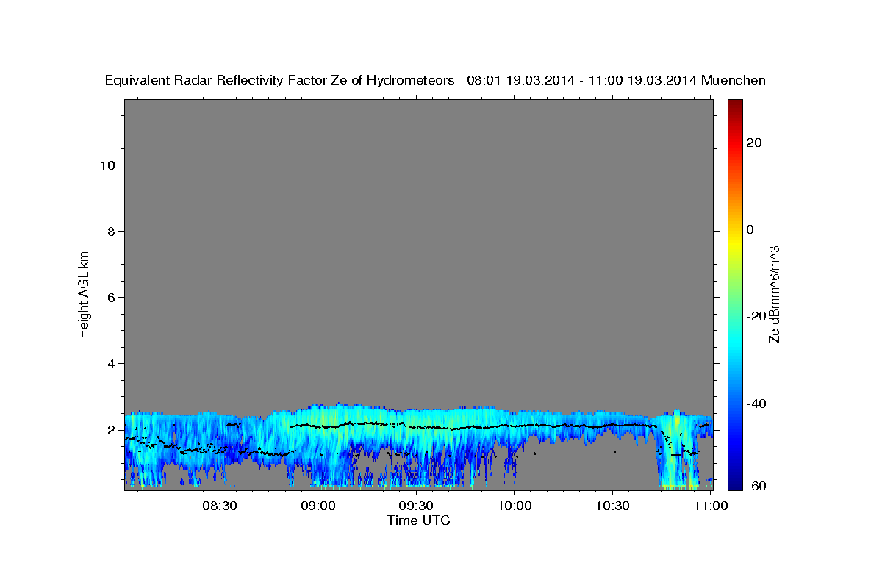Pick the dark red top of the colorbar
Image resolution: width=882 pixels, height=588 pixels.
click(x=735, y=104)
